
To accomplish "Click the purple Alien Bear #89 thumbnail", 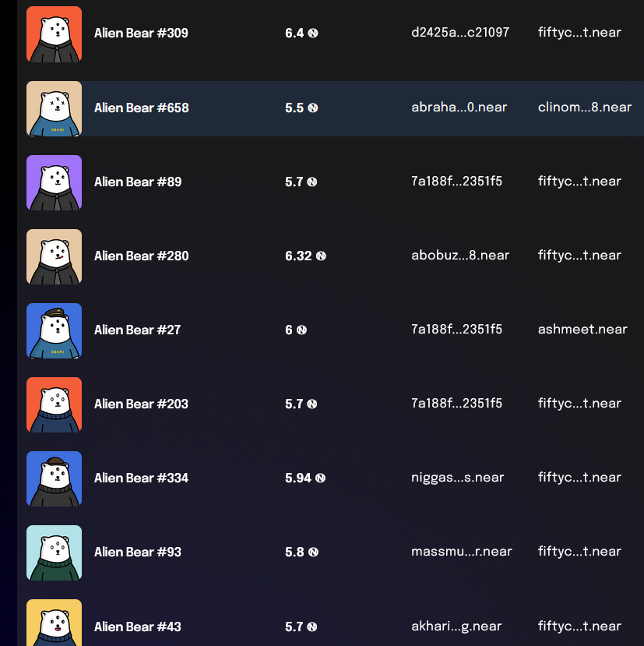I will 54,182.
